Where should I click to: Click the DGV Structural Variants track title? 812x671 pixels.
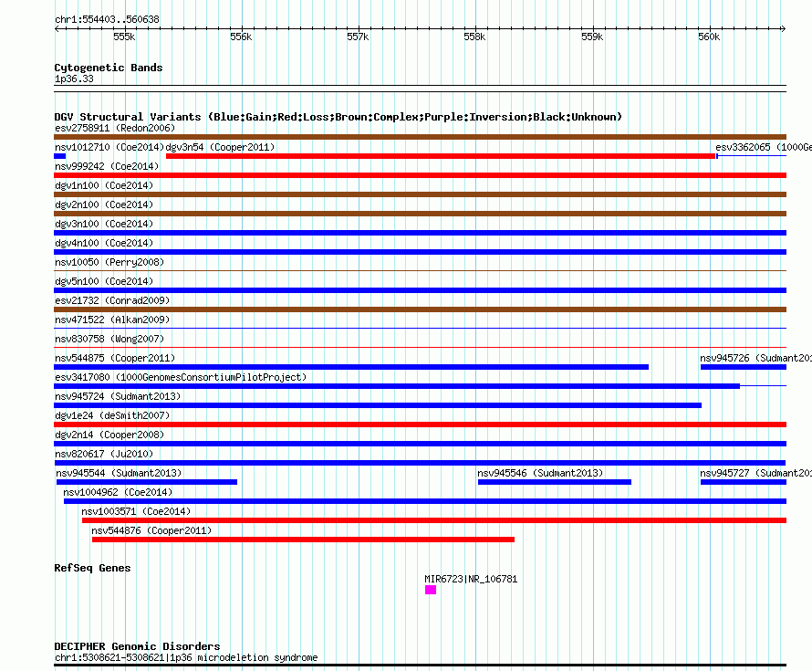coord(338,117)
